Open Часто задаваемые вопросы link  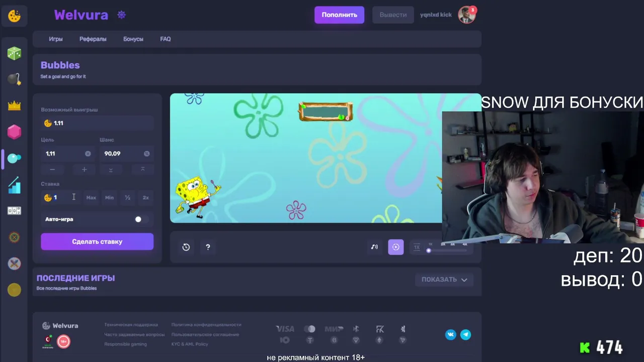click(x=134, y=334)
